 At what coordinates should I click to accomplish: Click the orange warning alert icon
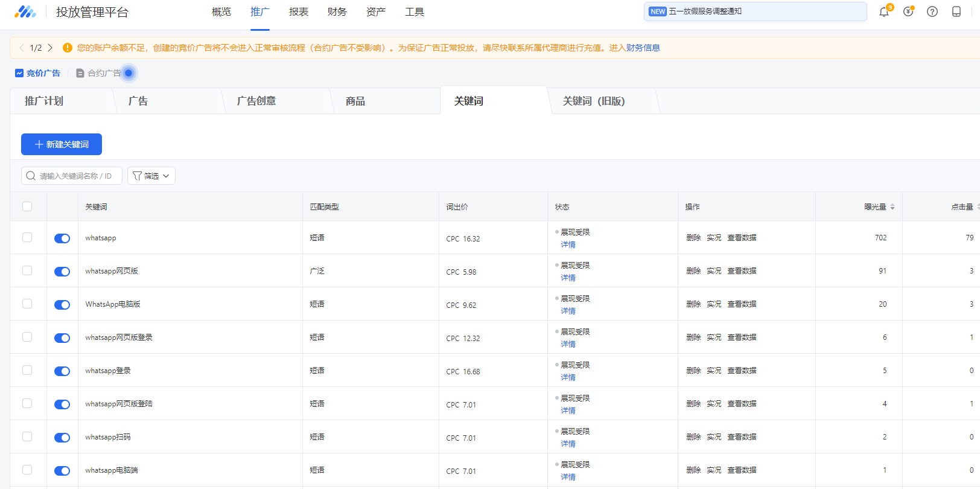68,48
